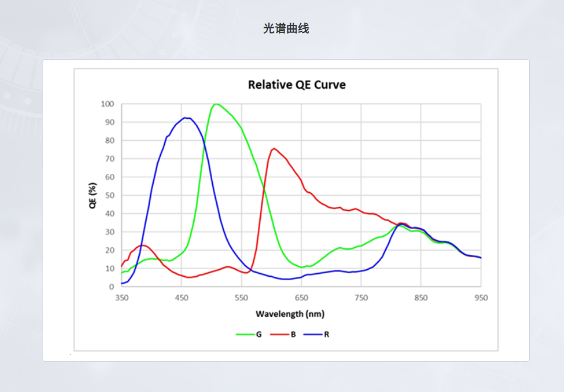The width and height of the screenshot is (564, 392).
Task: Click the 950 tick label on the wavelength axis
Action: pyautogui.click(x=481, y=297)
